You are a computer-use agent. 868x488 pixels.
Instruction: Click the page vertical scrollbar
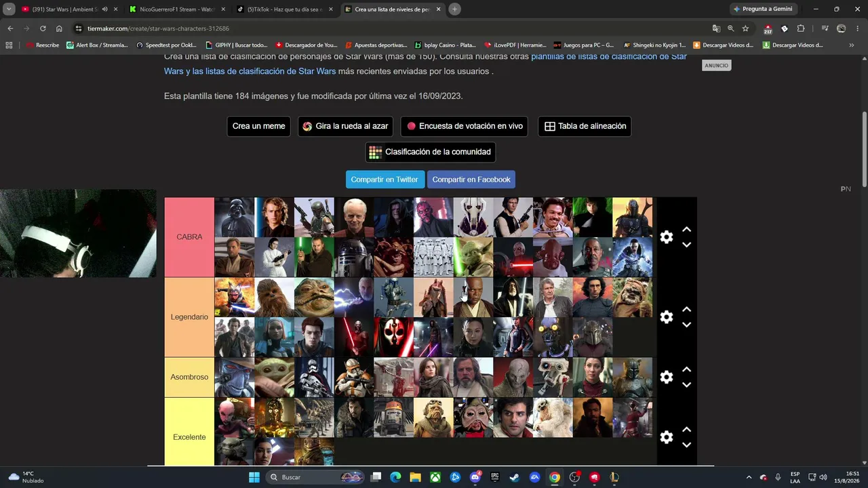coord(864,149)
